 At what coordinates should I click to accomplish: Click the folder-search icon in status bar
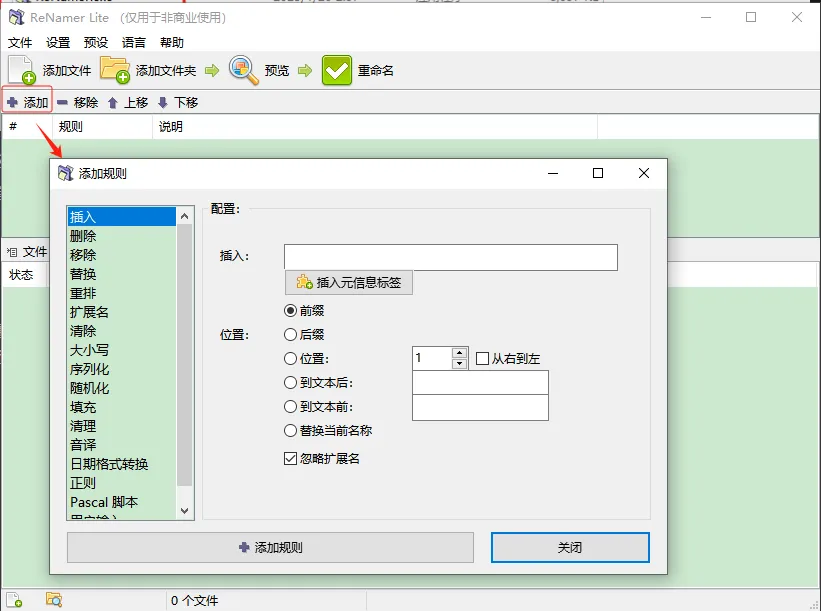[x=54, y=600]
